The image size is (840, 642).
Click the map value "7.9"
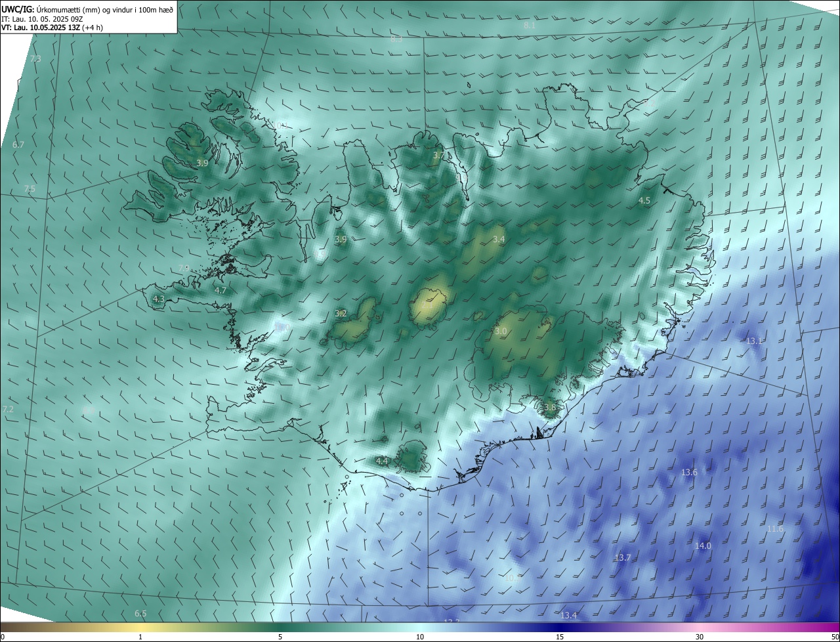click(x=184, y=268)
